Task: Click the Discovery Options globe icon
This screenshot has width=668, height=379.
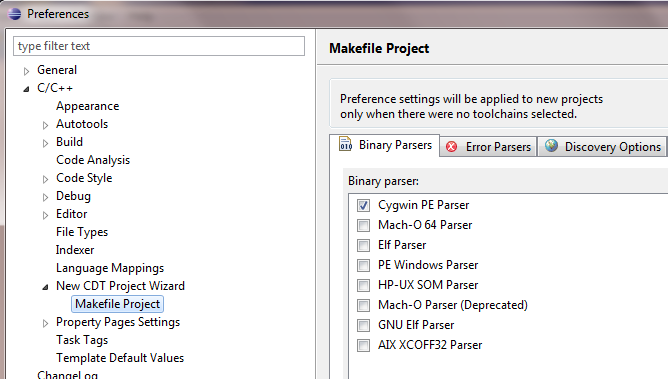Action: click(x=551, y=146)
